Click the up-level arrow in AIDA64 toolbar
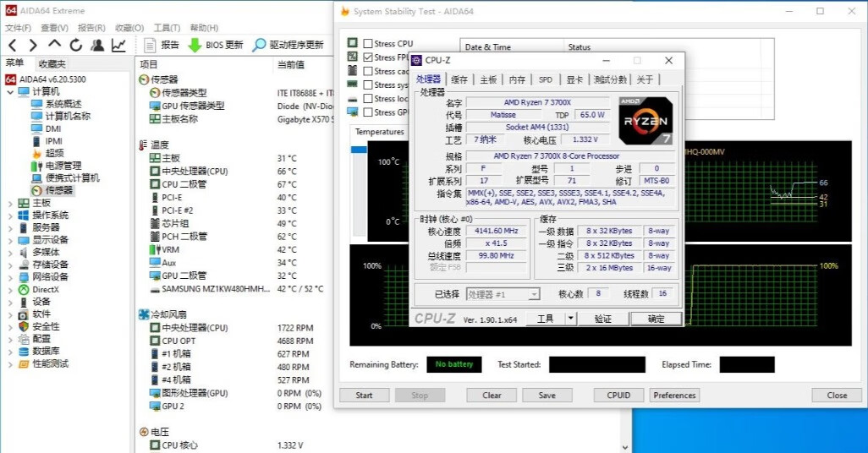Image resolution: width=868 pixels, height=453 pixels. coord(54,44)
